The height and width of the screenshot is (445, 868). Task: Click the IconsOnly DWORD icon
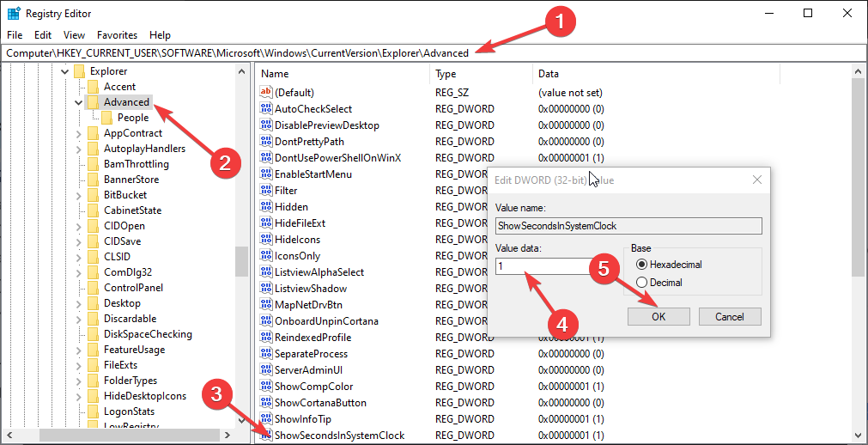pos(266,256)
